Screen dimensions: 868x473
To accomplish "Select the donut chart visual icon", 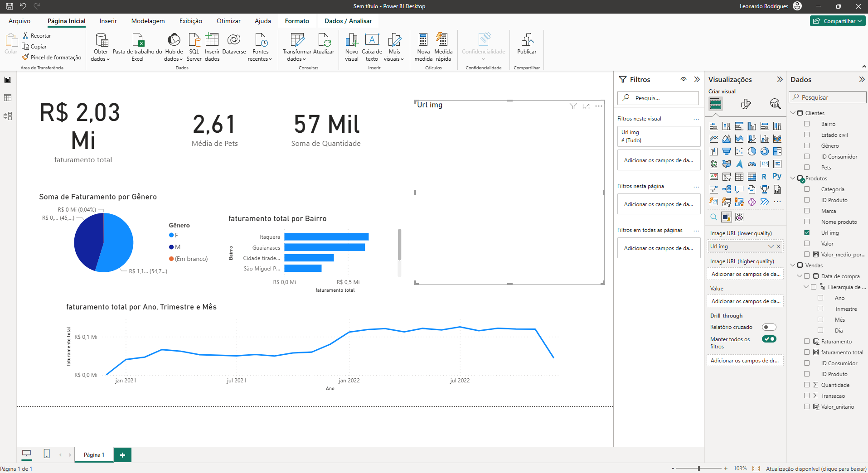I will [765, 151].
